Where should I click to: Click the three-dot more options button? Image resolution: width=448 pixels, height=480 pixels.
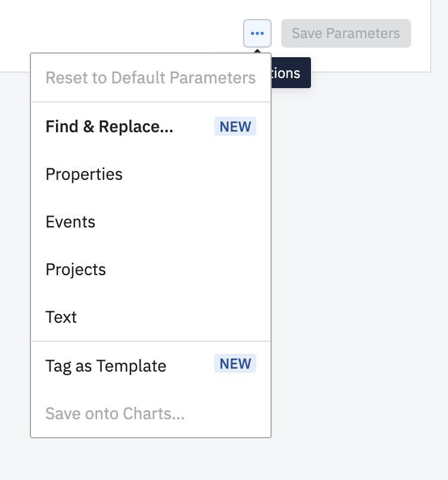(257, 33)
